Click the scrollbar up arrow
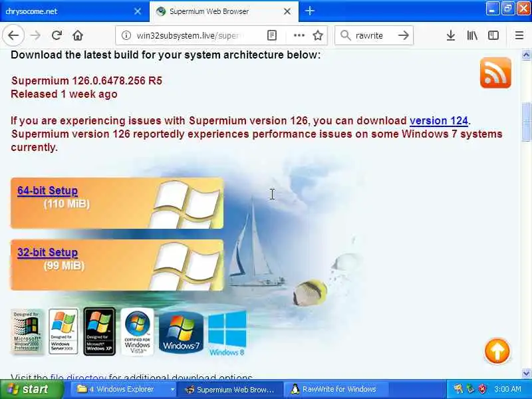Screen dimensions: 532x399 coord(526,55)
